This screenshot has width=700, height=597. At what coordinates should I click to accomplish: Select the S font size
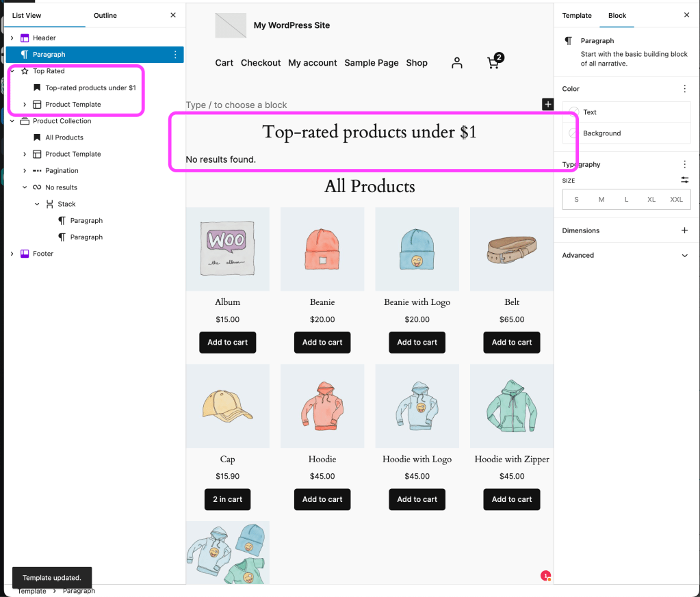click(x=576, y=199)
